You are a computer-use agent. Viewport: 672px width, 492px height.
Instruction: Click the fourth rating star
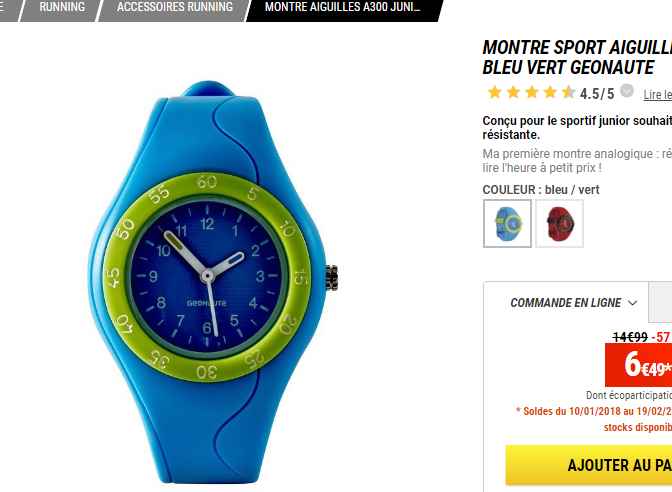point(550,92)
